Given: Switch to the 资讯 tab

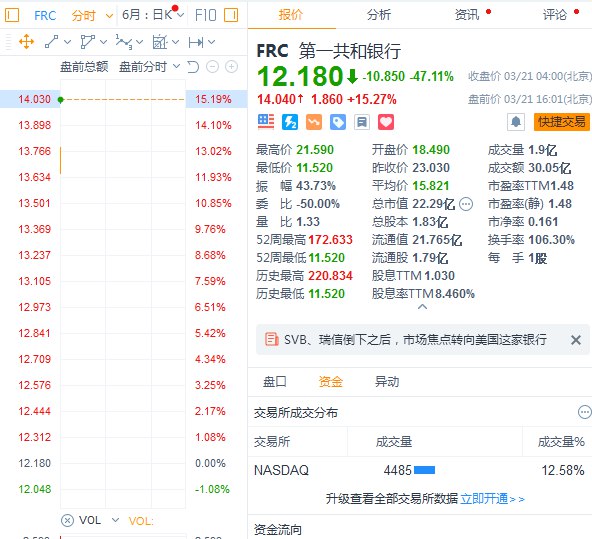Looking at the screenshot, I should coord(467,14).
